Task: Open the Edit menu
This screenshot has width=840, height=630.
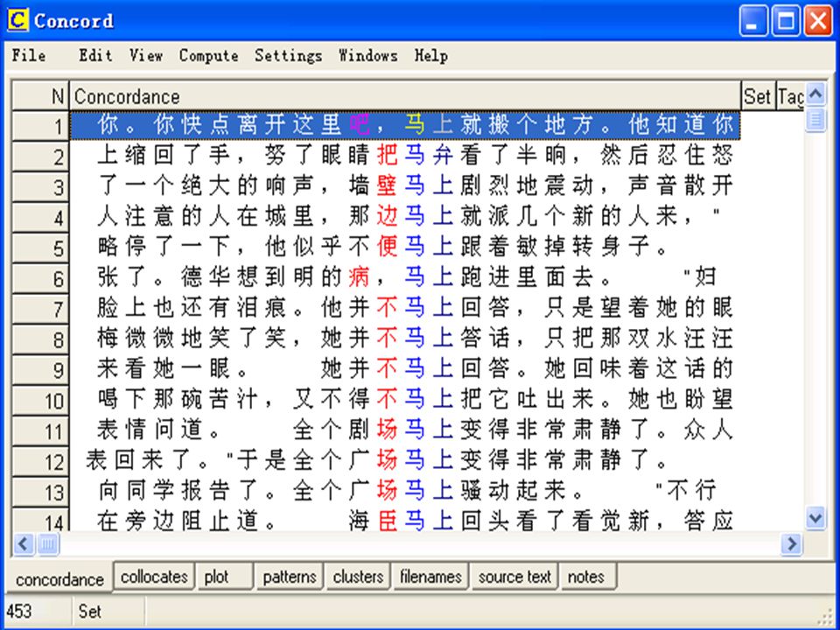Action: [95, 55]
